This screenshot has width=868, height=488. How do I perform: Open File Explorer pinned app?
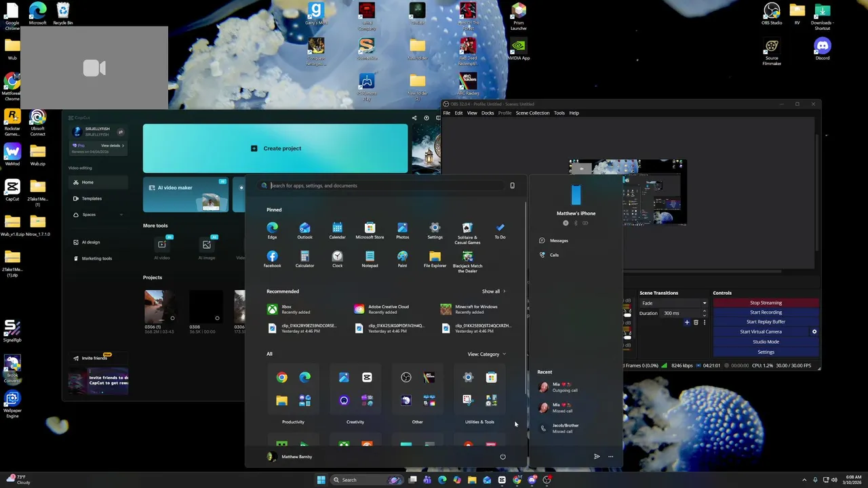(435, 259)
